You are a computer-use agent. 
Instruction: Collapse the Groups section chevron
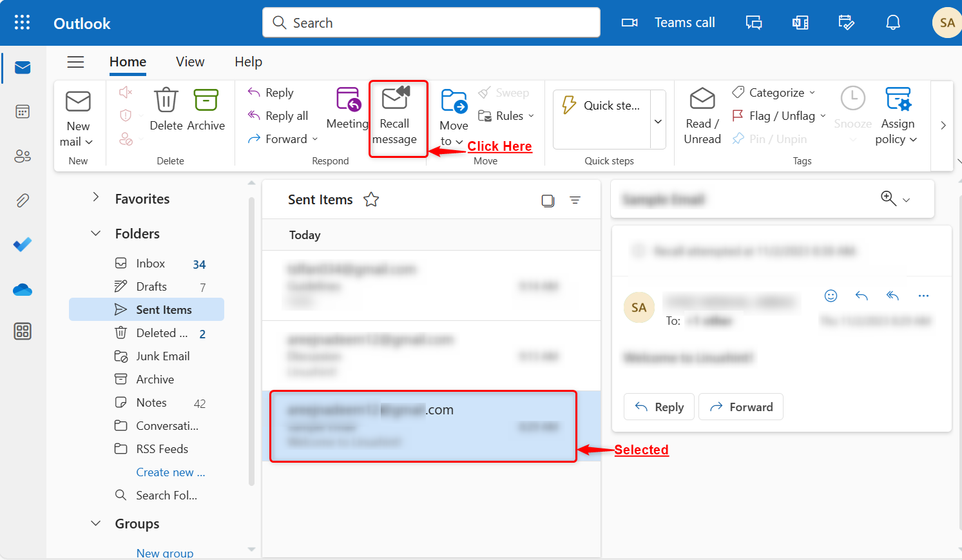(x=96, y=523)
